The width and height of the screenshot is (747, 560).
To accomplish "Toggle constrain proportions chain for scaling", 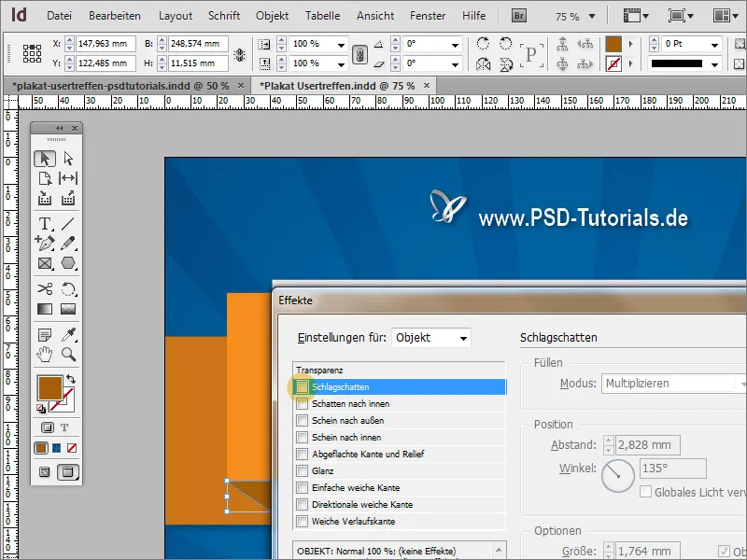I will (360, 54).
